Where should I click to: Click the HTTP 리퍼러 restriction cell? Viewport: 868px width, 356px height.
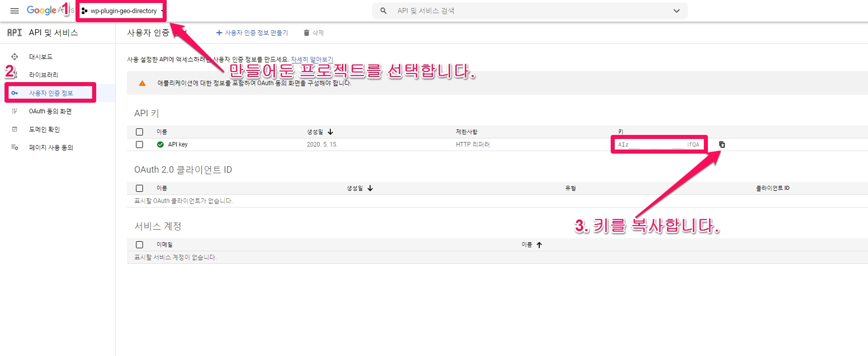tap(473, 145)
